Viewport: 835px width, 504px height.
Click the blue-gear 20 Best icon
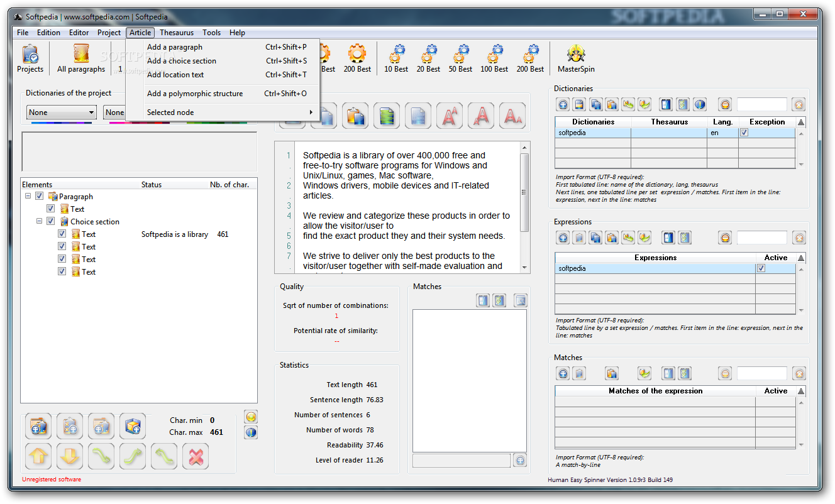click(x=429, y=58)
